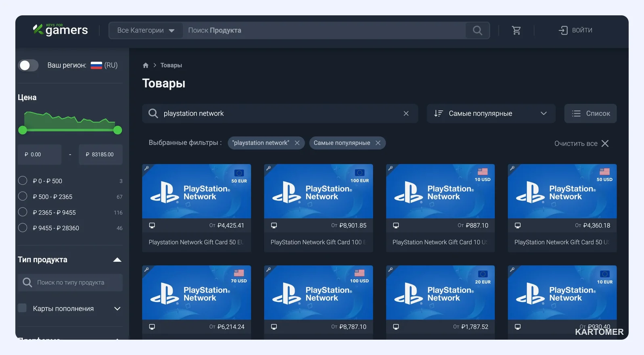
Task: Clear the playstation network search text
Action: point(406,113)
